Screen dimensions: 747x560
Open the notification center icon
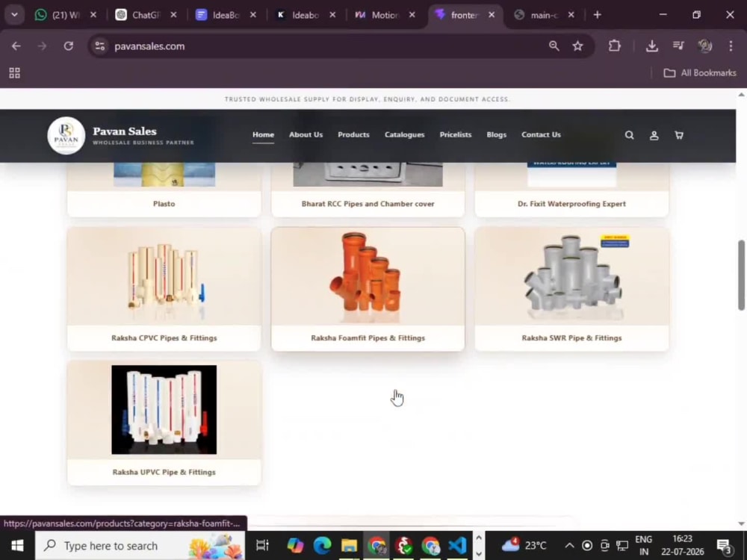click(x=724, y=546)
